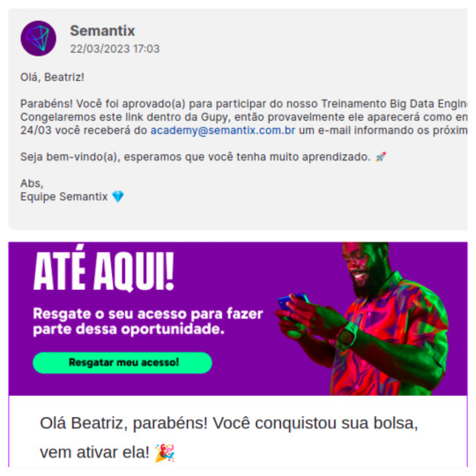Click the man holding phone banner image
Viewport: 476px width, 476px height.
point(363,319)
